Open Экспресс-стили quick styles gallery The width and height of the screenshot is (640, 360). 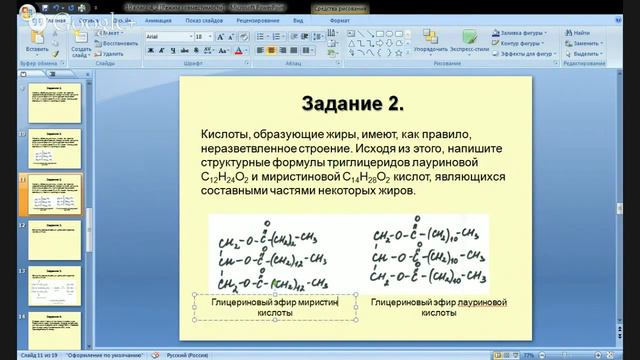469,41
